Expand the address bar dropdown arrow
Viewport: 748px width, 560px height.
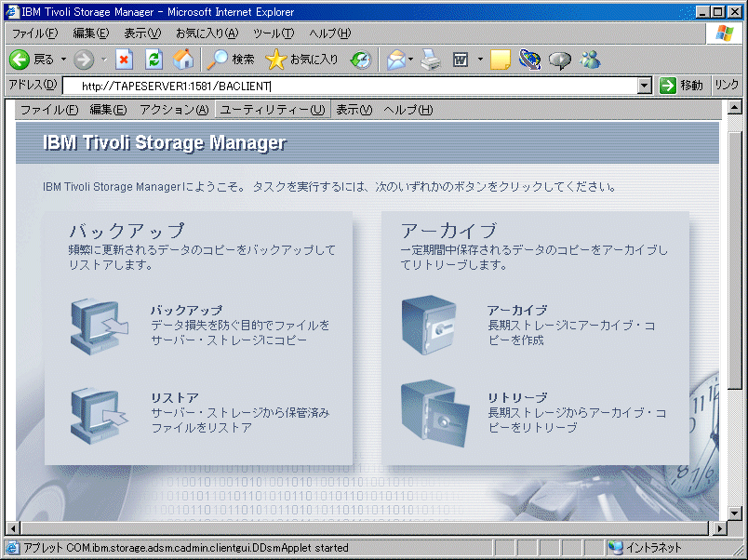645,86
